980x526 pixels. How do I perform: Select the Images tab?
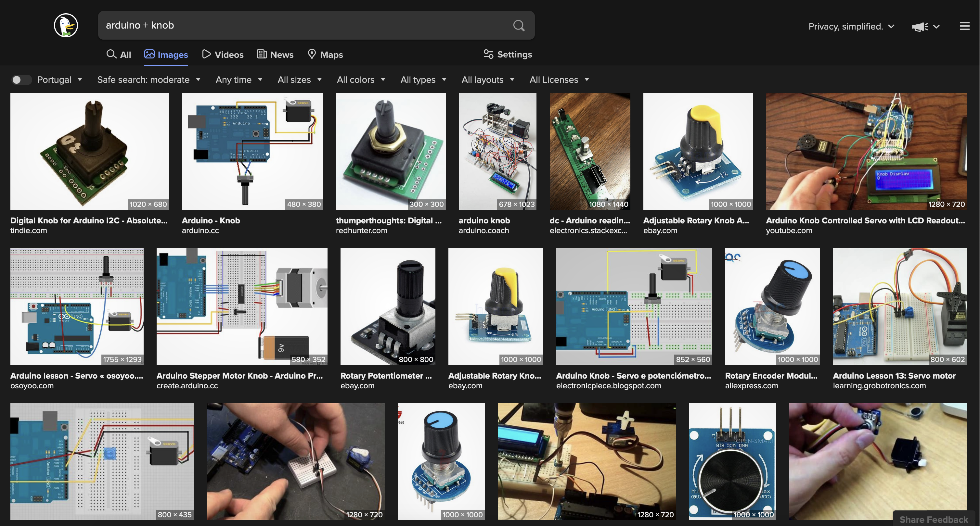166,54
